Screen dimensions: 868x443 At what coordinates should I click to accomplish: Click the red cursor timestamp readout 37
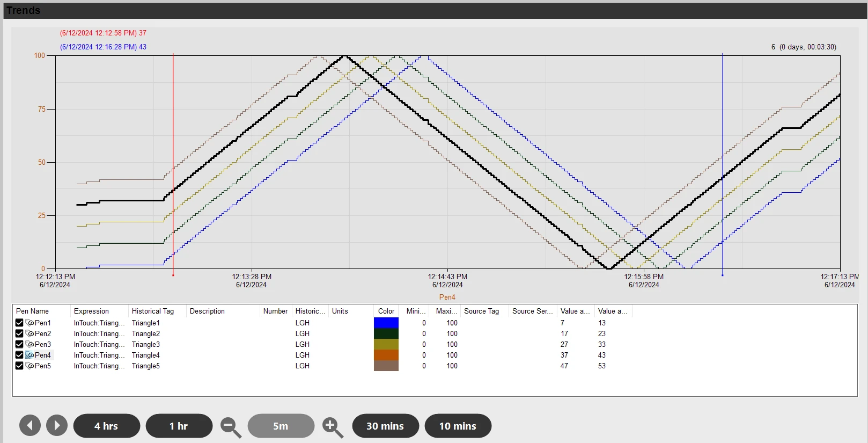[103, 33]
